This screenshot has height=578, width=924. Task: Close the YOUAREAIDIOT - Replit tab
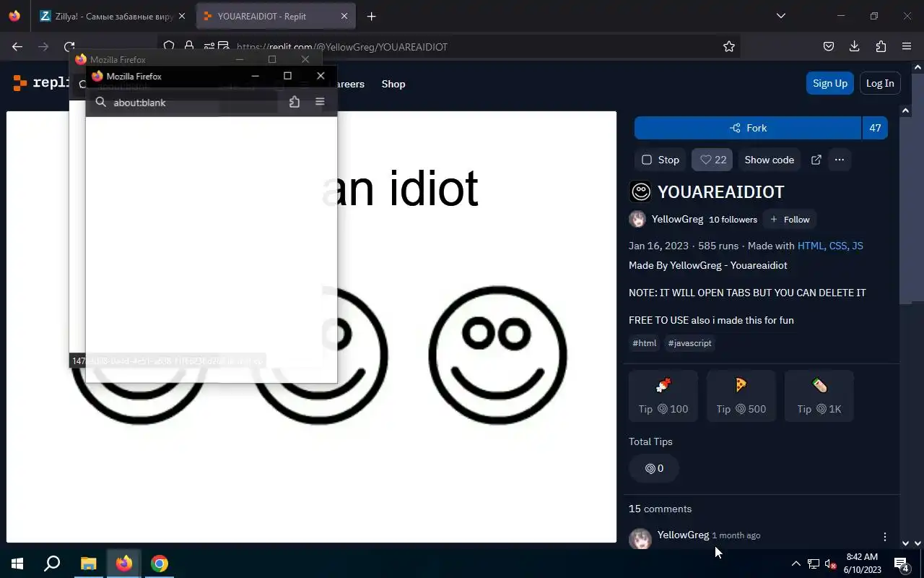344,16
